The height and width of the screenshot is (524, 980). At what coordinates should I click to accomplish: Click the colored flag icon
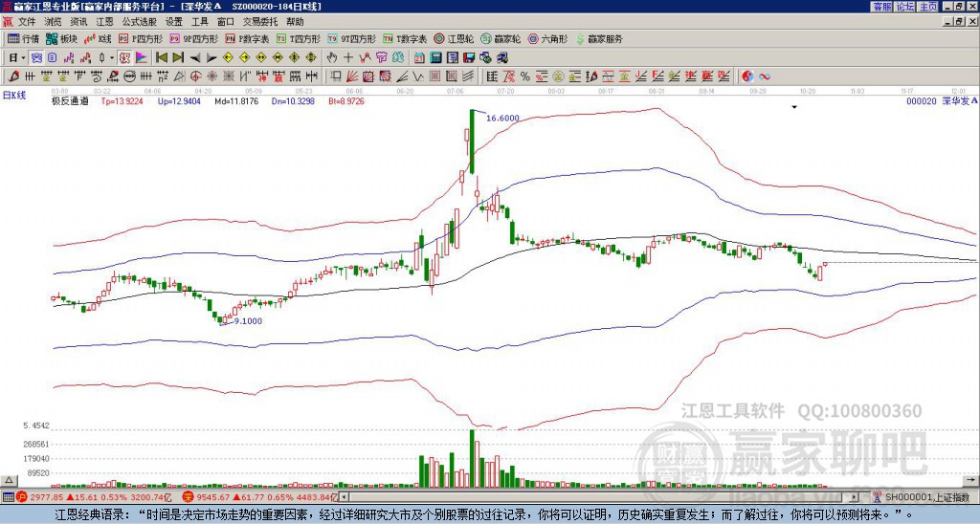click(x=142, y=58)
